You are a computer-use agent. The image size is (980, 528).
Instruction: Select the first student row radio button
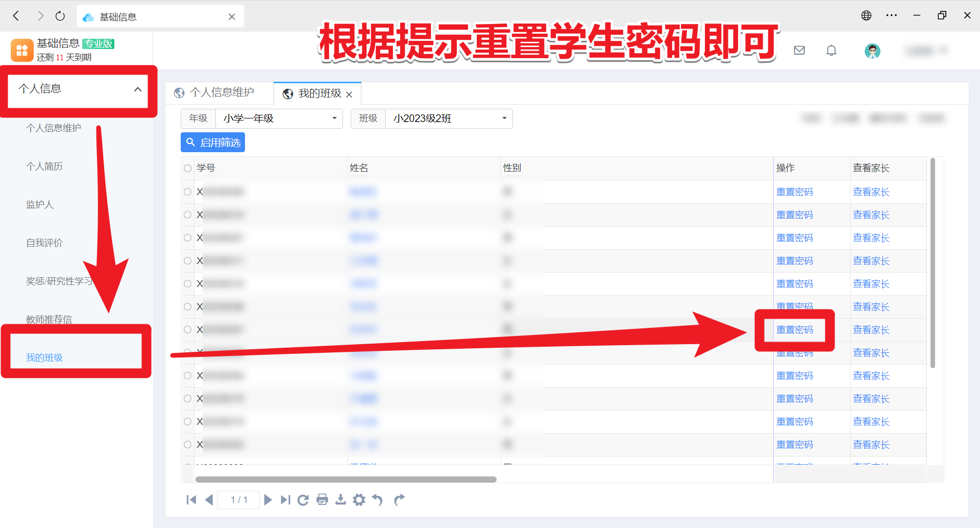(188, 192)
